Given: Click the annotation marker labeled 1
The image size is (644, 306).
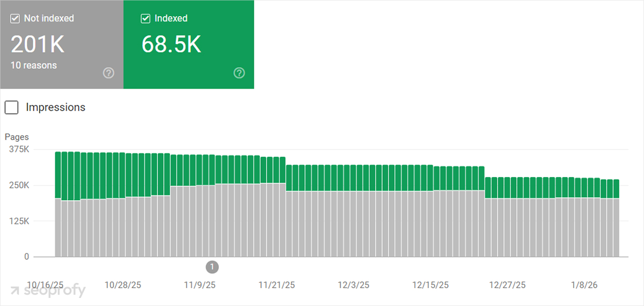Looking at the screenshot, I should tap(212, 266).
